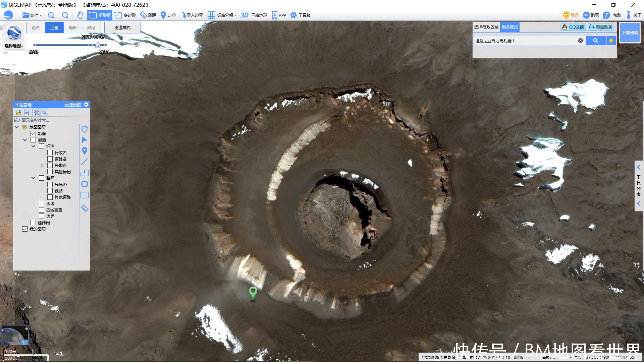644x362 pixels.
Task: Collapse the 街道 tree node
Action: click(25, 140)
